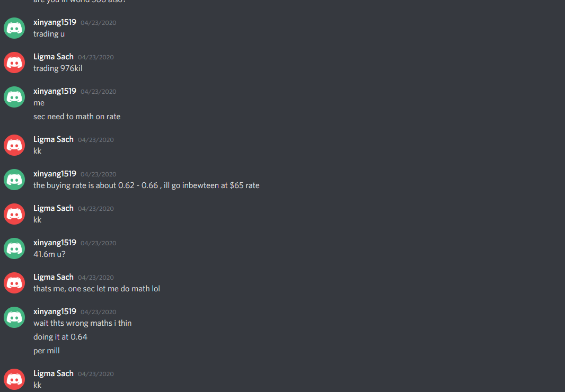Open xinyang1519's green avatar beside "trading u"

click(x=14, y=28)
